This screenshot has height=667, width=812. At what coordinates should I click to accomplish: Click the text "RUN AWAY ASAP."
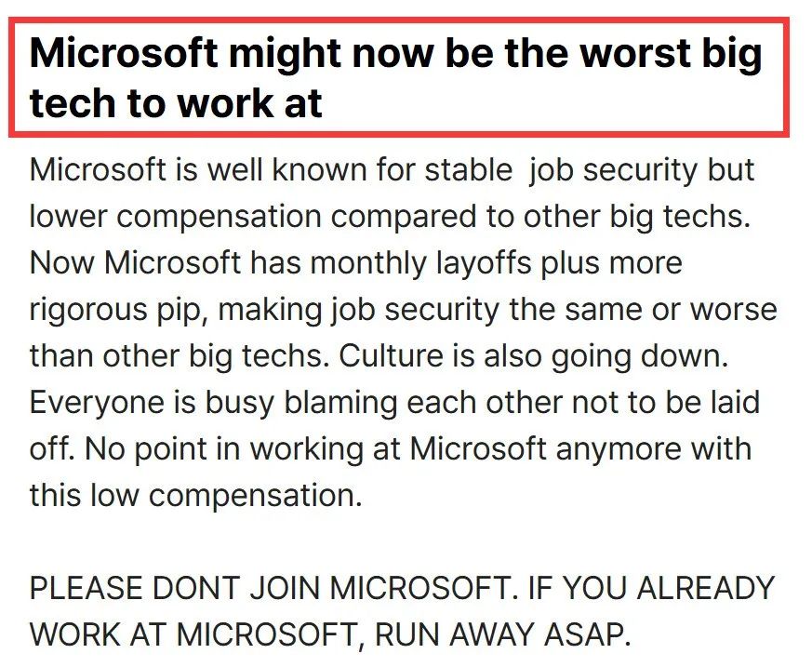tap(501, 634)
